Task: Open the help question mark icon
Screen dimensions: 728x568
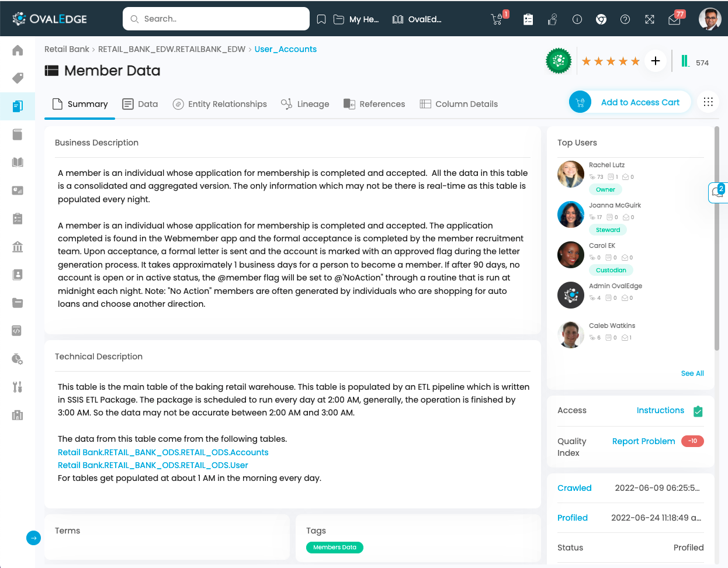Action: coord(625,19)
